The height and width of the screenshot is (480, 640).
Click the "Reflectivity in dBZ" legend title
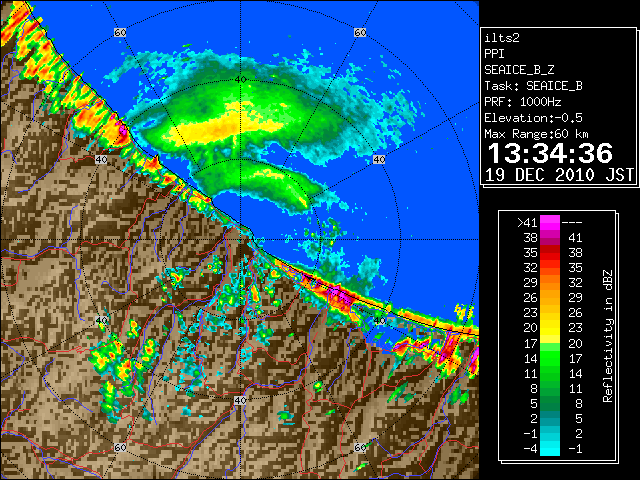[608, 336]
